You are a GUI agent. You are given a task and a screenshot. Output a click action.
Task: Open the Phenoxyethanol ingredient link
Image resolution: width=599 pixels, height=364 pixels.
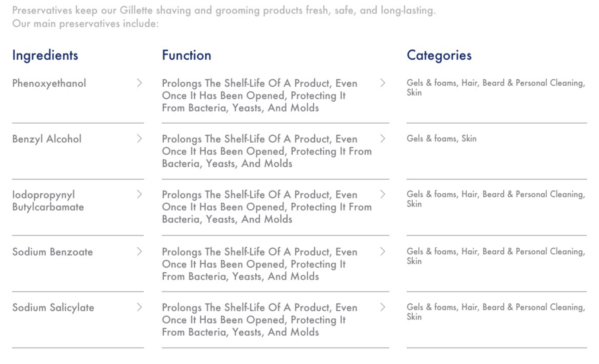point(49,83)
